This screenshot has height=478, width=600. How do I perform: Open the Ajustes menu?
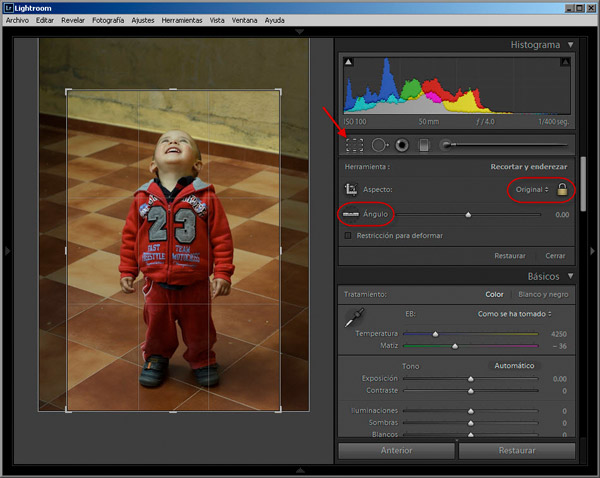tap(143, 20)
